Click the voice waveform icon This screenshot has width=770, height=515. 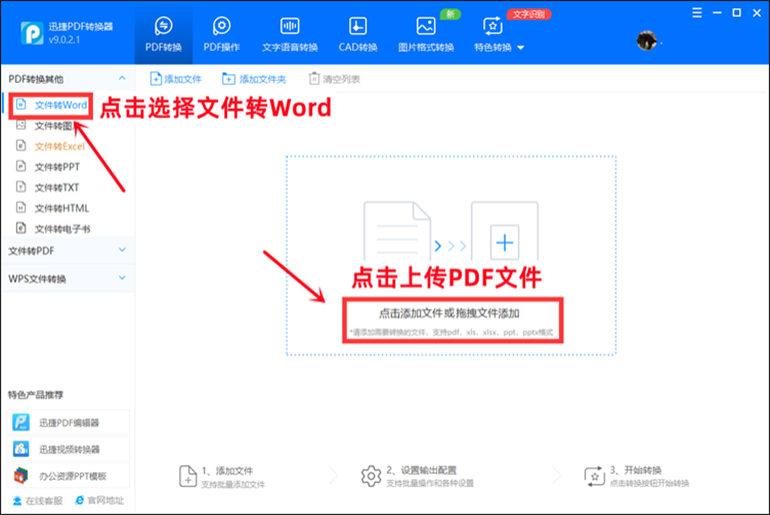pyautogui.click(x=290, y=26)
